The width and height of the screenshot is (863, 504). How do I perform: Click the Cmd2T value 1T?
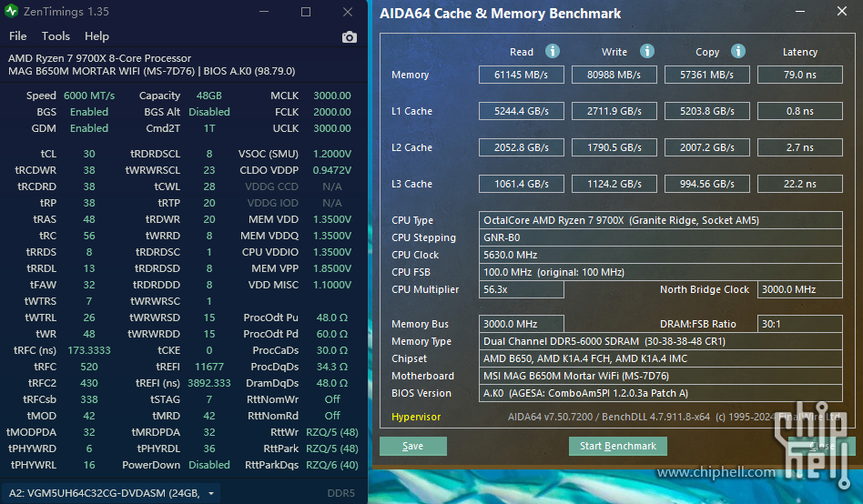[209, 129]
